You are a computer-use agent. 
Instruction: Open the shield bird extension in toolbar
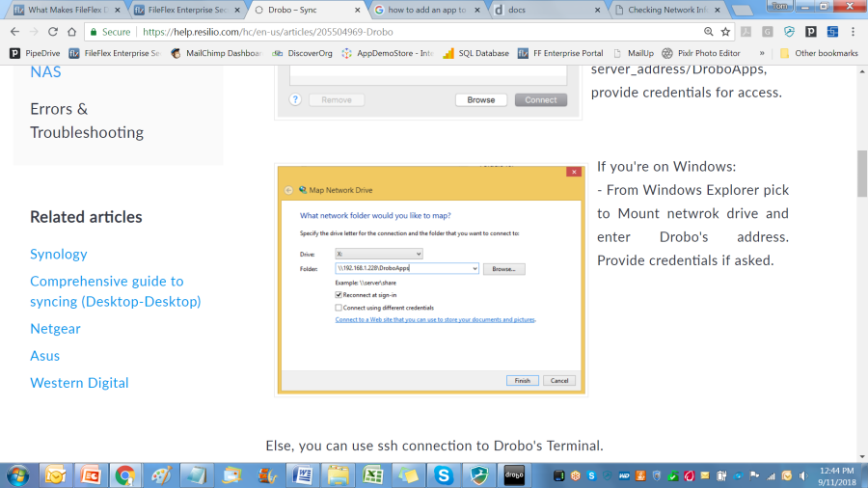789,32
